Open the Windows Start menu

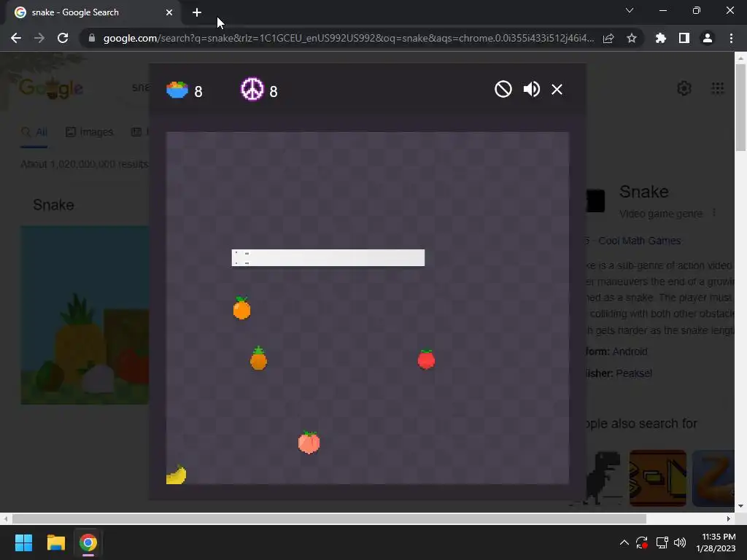point(23,542)
